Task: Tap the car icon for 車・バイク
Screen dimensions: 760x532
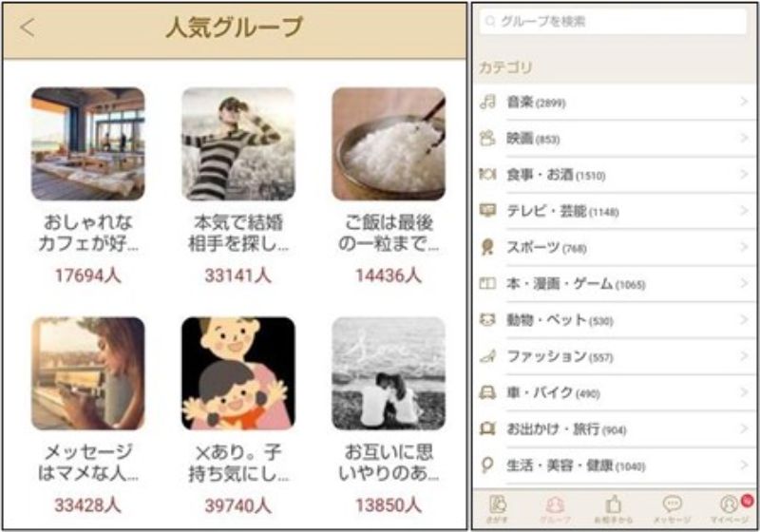Action: tap(487, 392)
